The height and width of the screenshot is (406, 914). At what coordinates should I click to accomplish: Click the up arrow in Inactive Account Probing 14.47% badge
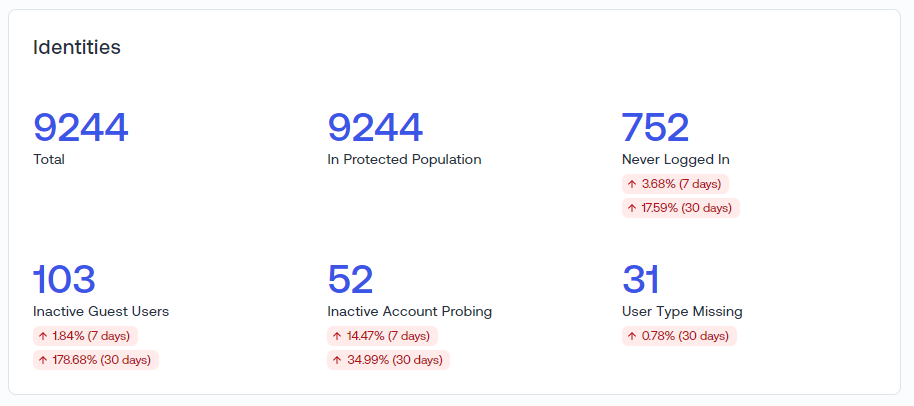337,336
